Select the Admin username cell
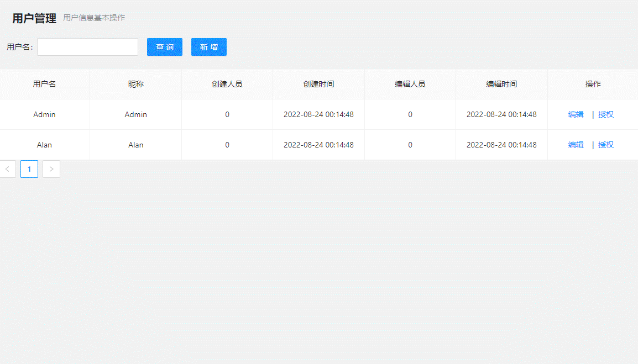 tap(44, 114)
